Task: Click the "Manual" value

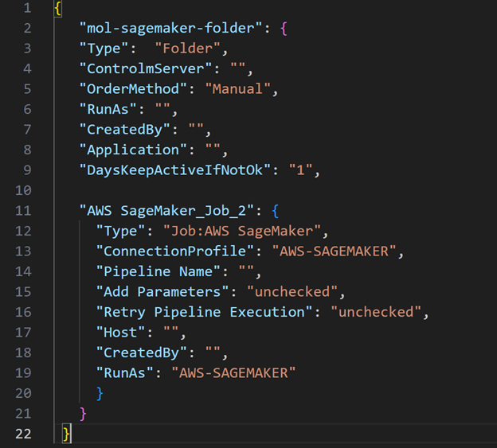Action: [x=237, y=89]
